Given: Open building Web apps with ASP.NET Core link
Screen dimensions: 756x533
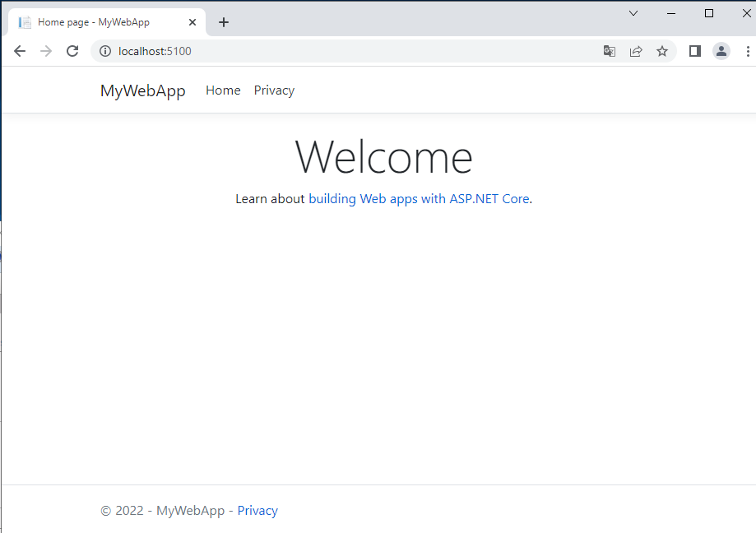Looking at the screenshot, I should pos(419,198).
